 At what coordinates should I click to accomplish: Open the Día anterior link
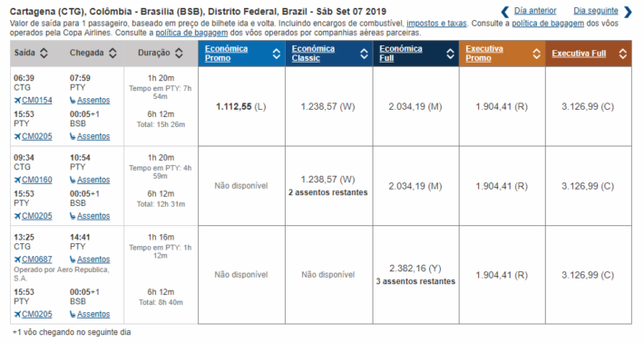click(535, 11)
